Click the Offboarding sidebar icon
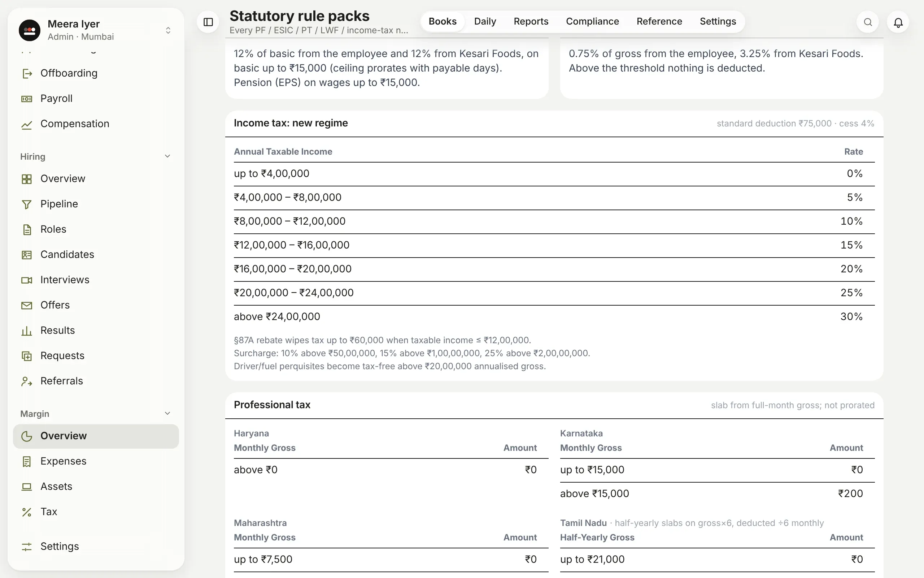 tap(27, 73)
